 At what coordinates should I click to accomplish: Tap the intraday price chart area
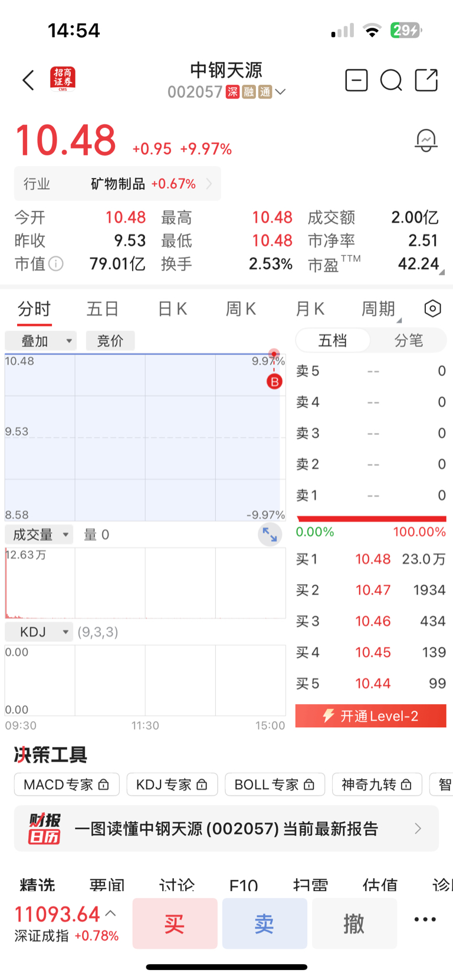[x=145, y=437]
